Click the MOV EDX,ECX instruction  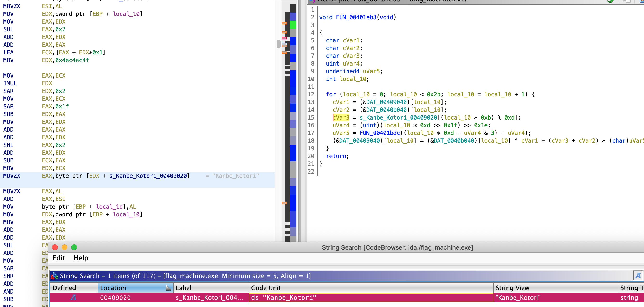click(34, 168)
